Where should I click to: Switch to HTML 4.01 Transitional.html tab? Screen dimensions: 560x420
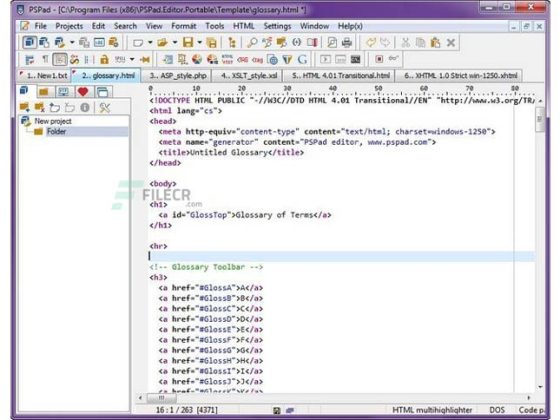(x=339, y=76)
